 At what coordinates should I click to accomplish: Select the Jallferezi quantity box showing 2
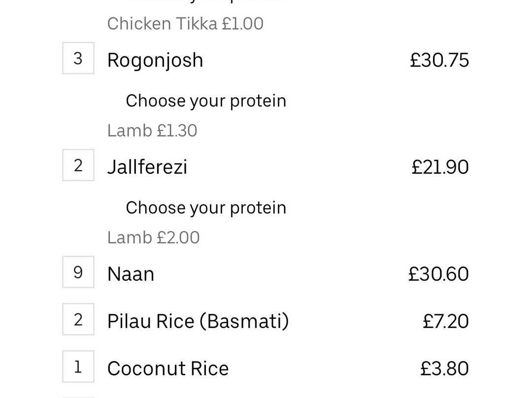click(x=78, y=165)
